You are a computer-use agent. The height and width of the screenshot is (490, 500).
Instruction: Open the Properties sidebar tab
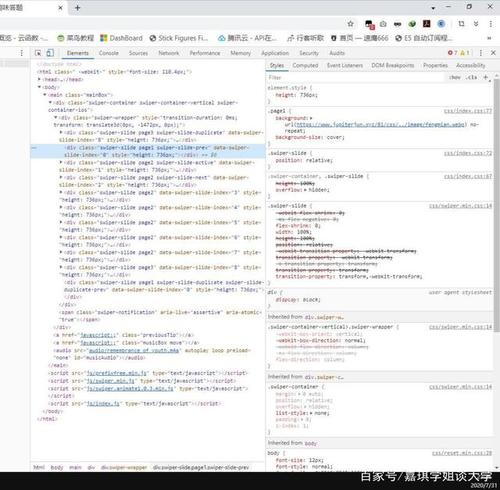[x=435, y=65]
